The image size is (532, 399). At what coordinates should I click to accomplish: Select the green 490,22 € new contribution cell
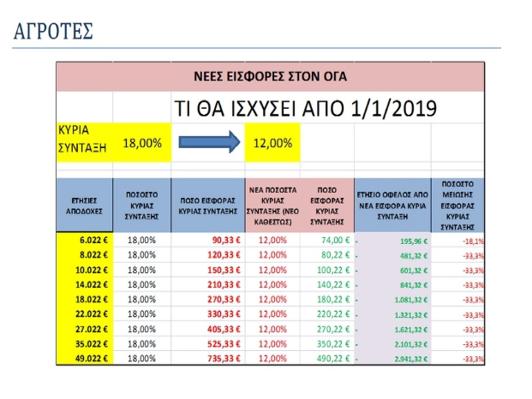(x=326, y=358)
